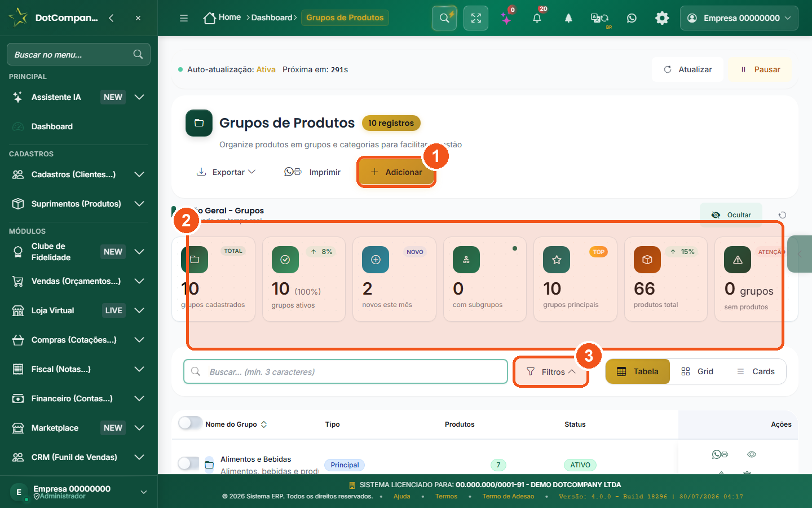Open Empresa 00000000 account dropdown in header
The height and width of the screenshot is (508, 812).
[x=739, y=18]
